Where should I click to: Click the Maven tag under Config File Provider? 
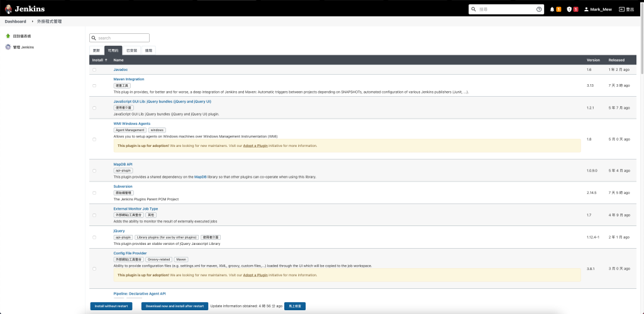181,259
